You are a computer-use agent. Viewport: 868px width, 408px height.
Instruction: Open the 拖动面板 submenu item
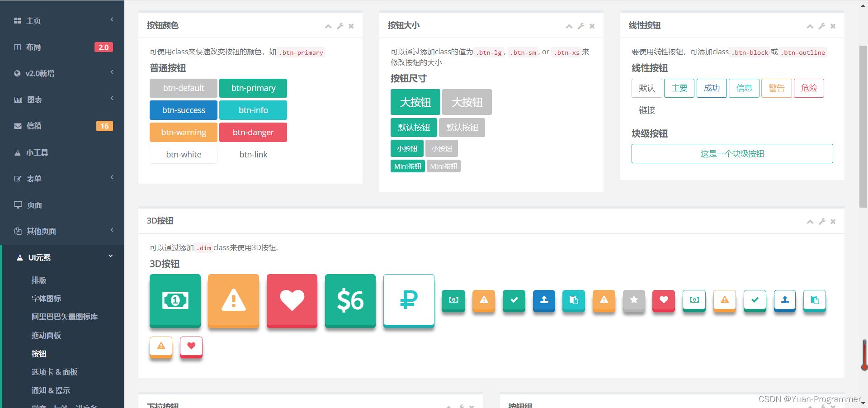point(46,335)
